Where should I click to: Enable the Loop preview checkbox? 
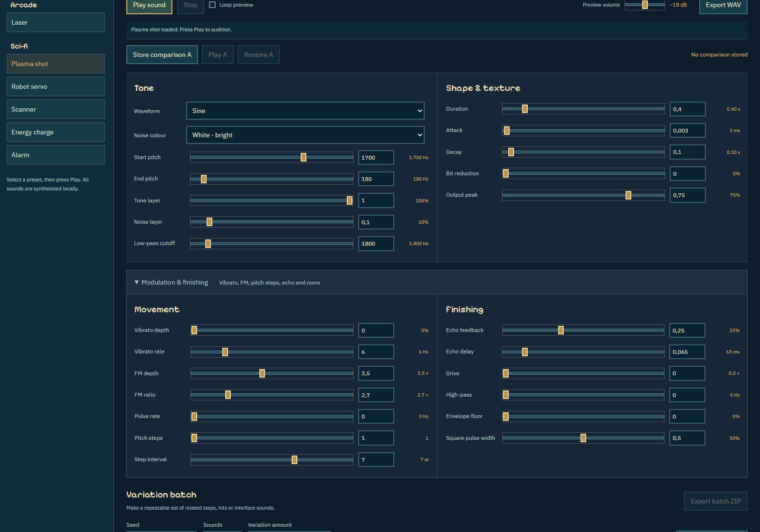(212, 5)
